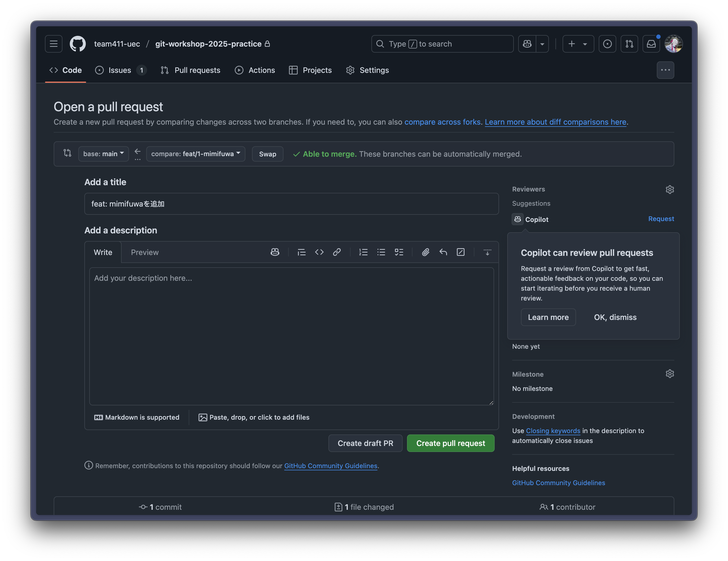Insert code formatting via toolbar
The width and height of the screenshot is (728, 561).
click(x=319, y=252)
